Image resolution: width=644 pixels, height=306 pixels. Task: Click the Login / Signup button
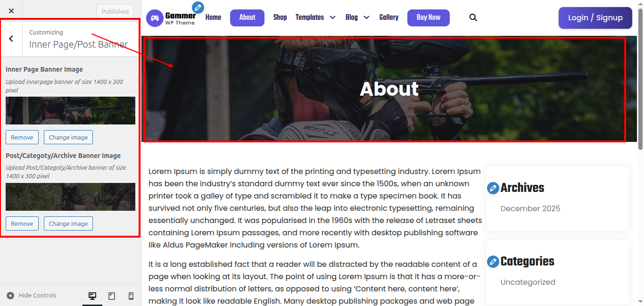[595, 18]
